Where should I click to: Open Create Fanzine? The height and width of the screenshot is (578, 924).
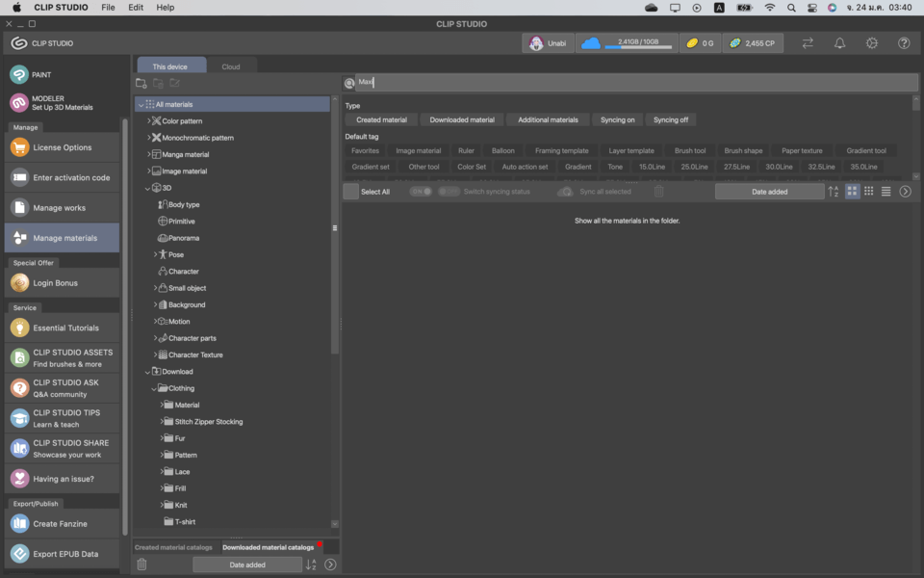coord(62,524)
